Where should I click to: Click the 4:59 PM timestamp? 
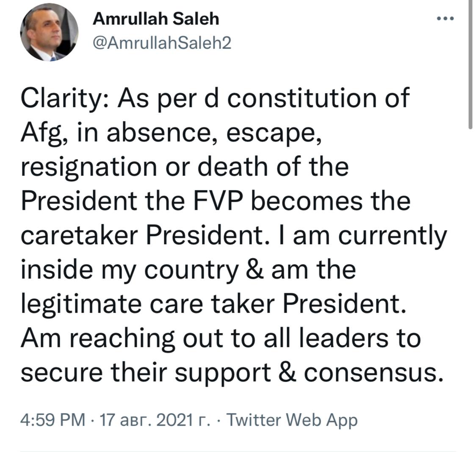click(x=53, y=420)
